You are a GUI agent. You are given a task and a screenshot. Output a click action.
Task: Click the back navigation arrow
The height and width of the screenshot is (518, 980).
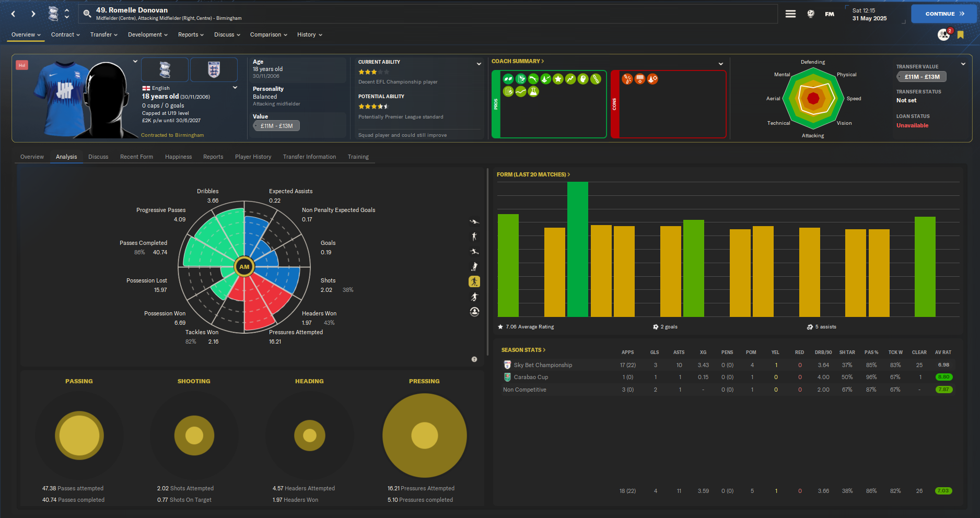click(x=14, y=14)
